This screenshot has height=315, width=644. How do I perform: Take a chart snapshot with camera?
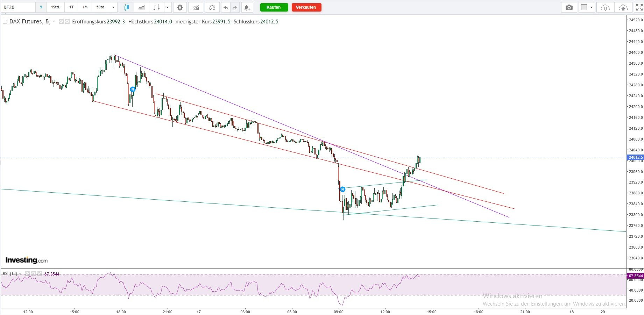[x=569, y=7]
